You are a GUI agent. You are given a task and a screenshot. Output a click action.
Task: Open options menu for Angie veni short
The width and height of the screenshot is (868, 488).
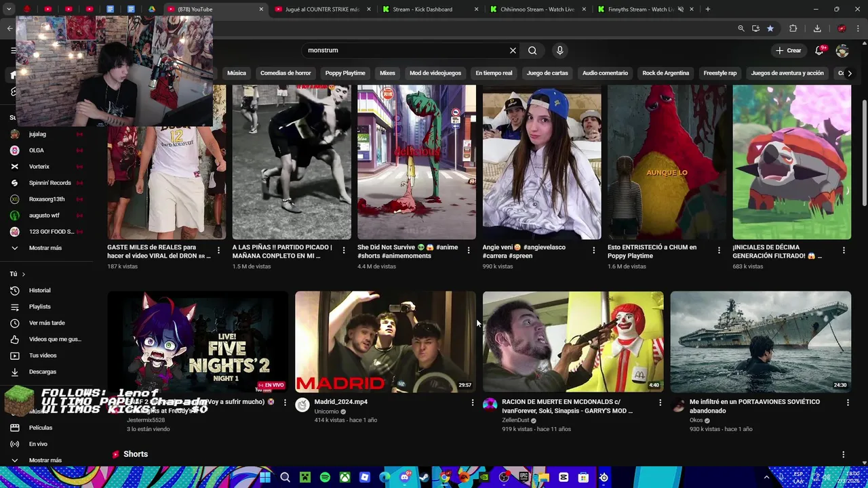pos(593,250)
